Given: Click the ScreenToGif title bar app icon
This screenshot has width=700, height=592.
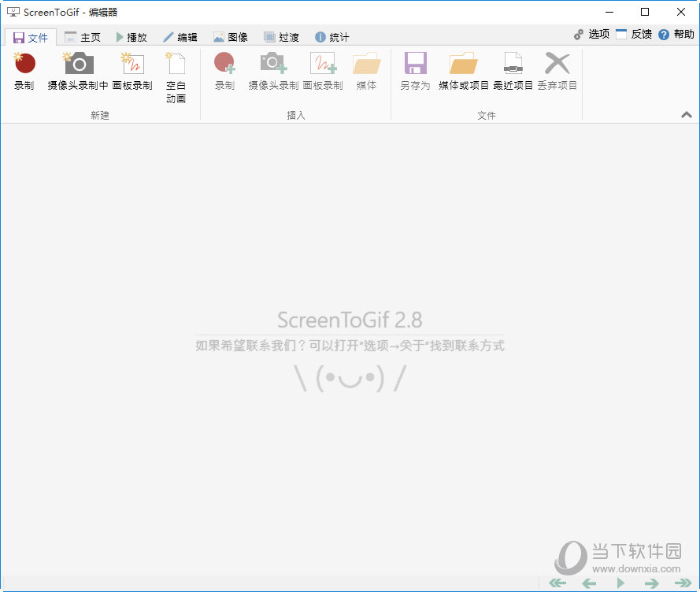Looking at the screenshot, I should (13, 12).
